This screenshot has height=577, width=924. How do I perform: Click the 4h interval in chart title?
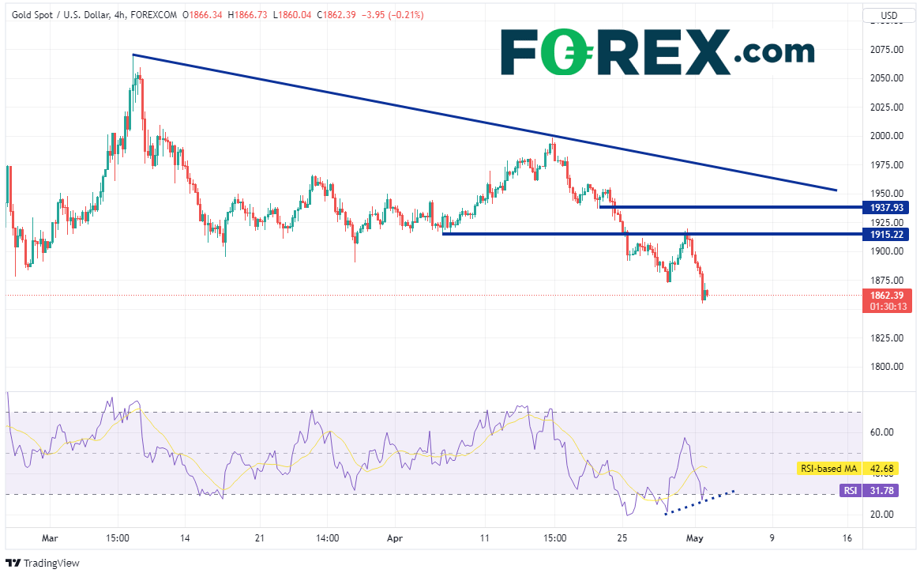(x=122, y=15)
